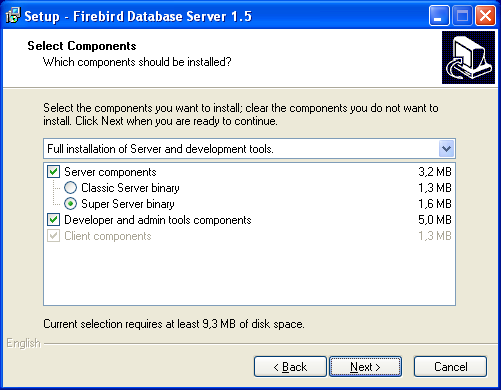Click the Developer and admin tools label
Viewport: 501px width, 390px height.
point(158,220)
